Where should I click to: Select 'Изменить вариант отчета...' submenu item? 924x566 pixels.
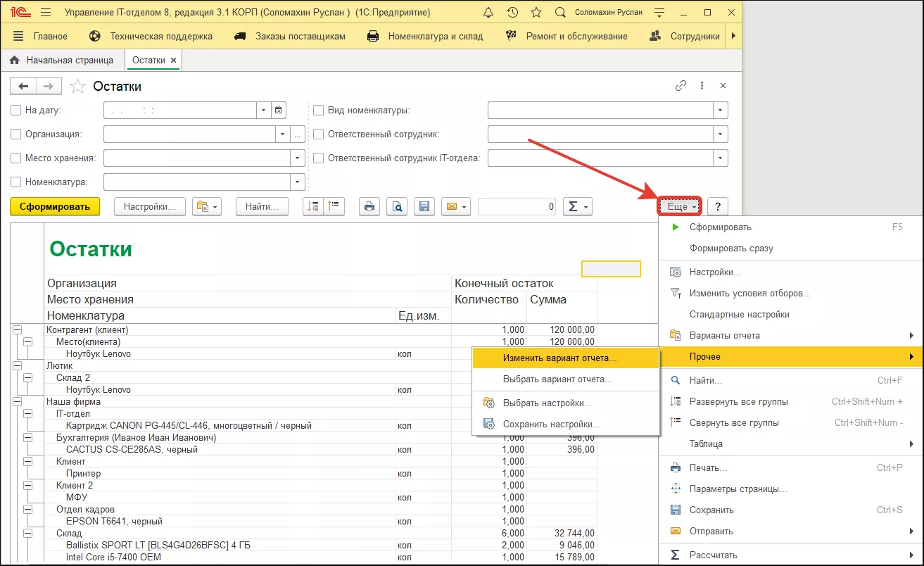(559, 358)
